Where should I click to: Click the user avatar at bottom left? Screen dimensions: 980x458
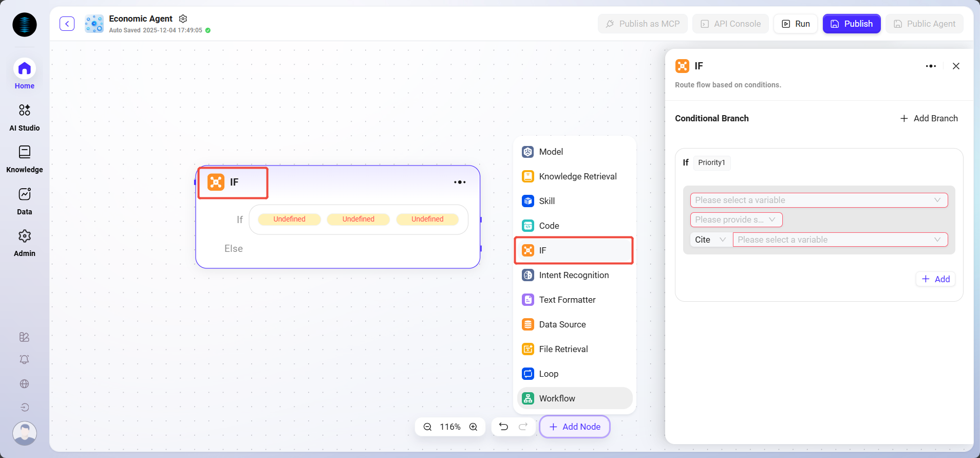point(25,433)
